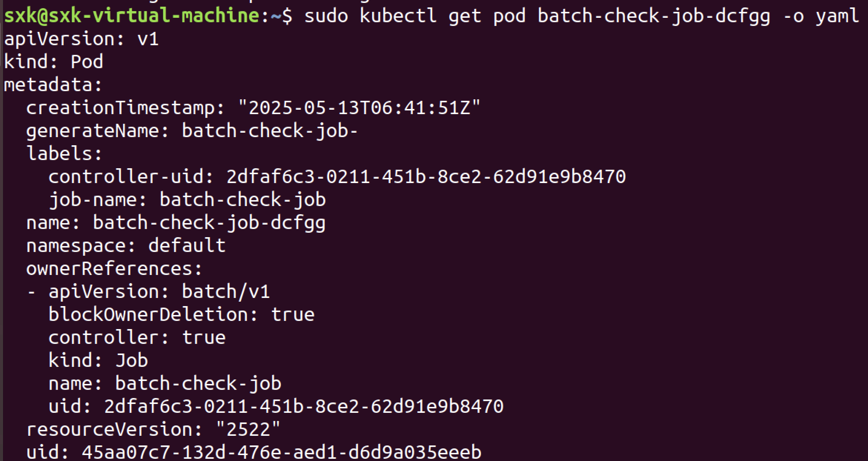Image resolution: width=868 pixels, height=461 pixels.
Task: Click the generateName key
Action: coord(93,131)
